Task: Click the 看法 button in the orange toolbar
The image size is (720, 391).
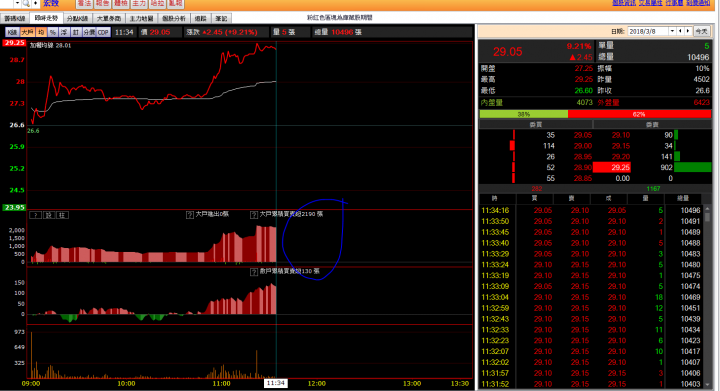Action: coord(84,4)
